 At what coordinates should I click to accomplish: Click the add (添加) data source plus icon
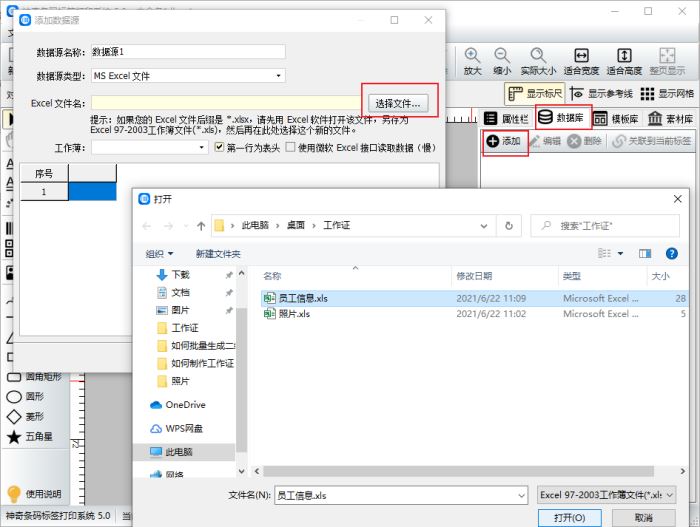[x=492, y=141]
